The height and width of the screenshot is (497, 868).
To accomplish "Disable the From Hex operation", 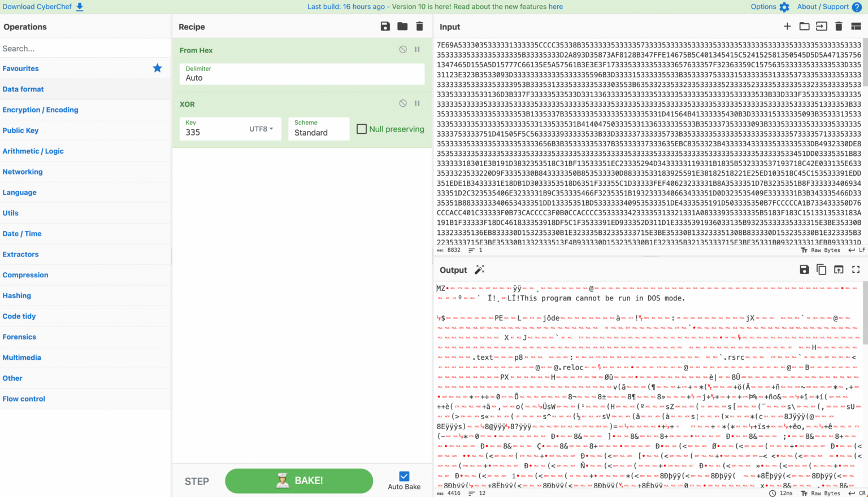I will tap(403, 50).
